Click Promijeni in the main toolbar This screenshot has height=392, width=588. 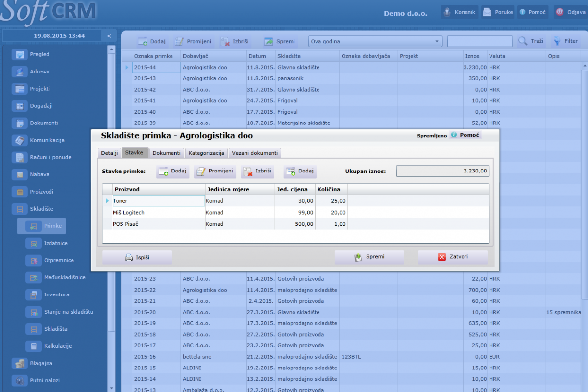click(194, 41)
